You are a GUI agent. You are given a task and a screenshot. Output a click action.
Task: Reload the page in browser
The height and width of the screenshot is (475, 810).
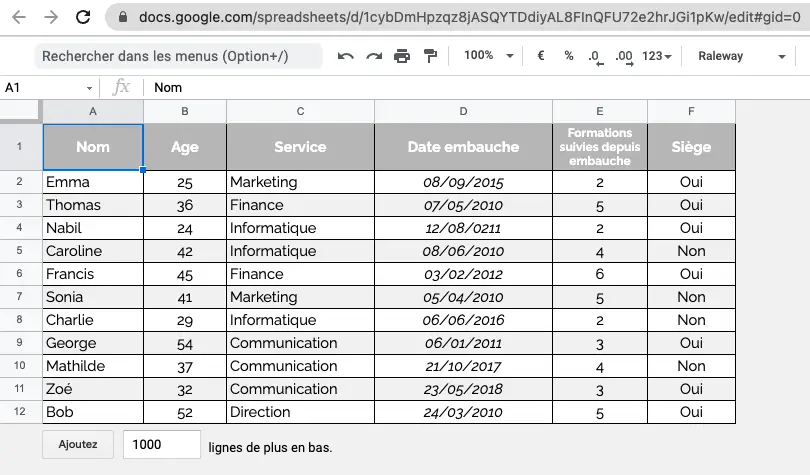coord(83,17)
